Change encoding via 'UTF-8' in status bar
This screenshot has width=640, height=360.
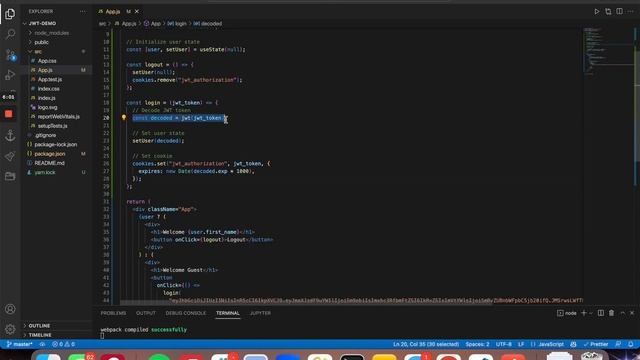[504, 344]
